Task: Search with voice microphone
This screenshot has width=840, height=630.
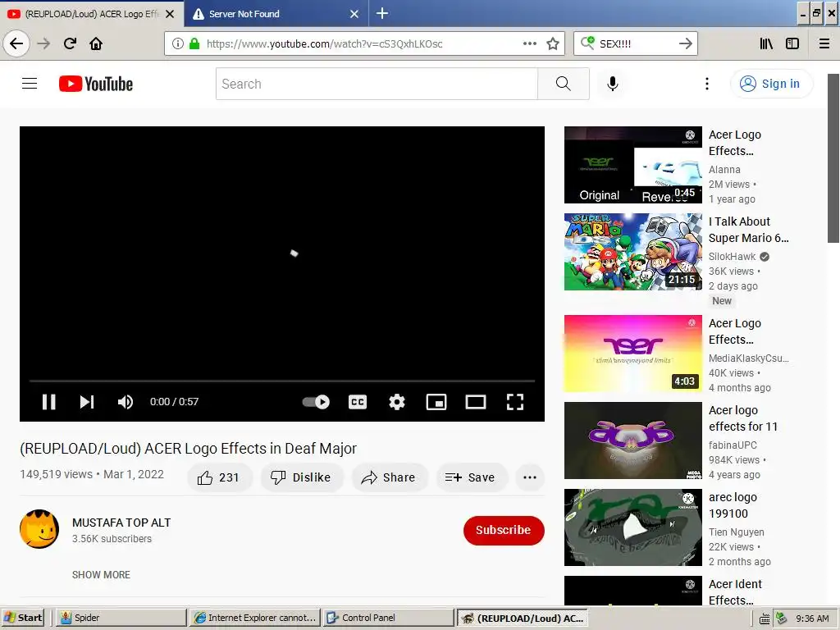Action: tap(612, 84)
